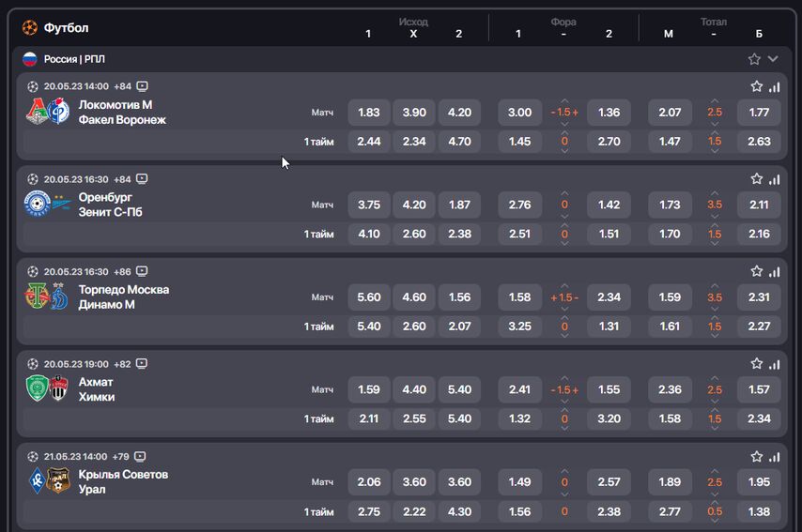Click the Футбол sport ball icon
Screen dimensions: 802x532
pos(30,27)
